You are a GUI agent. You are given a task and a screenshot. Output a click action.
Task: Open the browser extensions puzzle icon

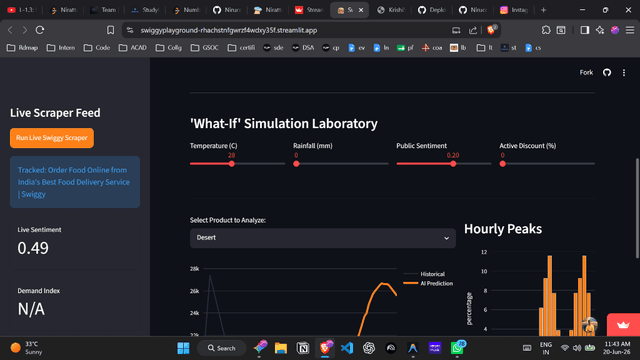[546, 30]
